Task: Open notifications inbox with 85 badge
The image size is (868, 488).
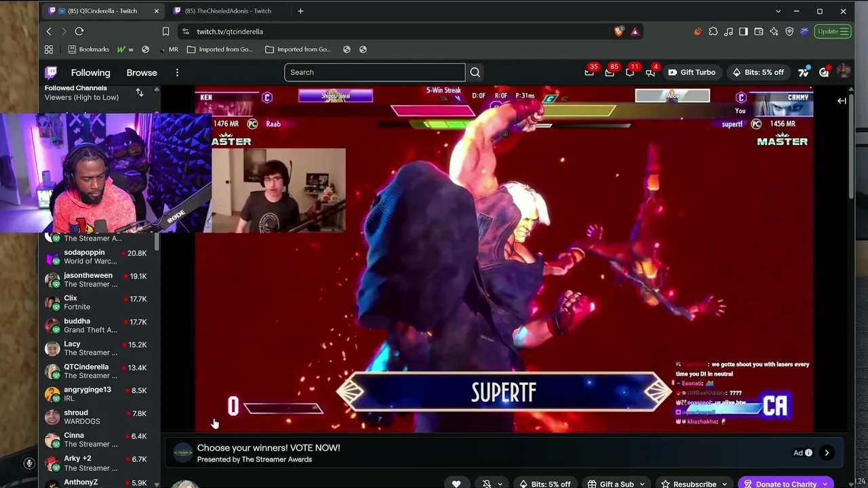Action: pos(610,73)
